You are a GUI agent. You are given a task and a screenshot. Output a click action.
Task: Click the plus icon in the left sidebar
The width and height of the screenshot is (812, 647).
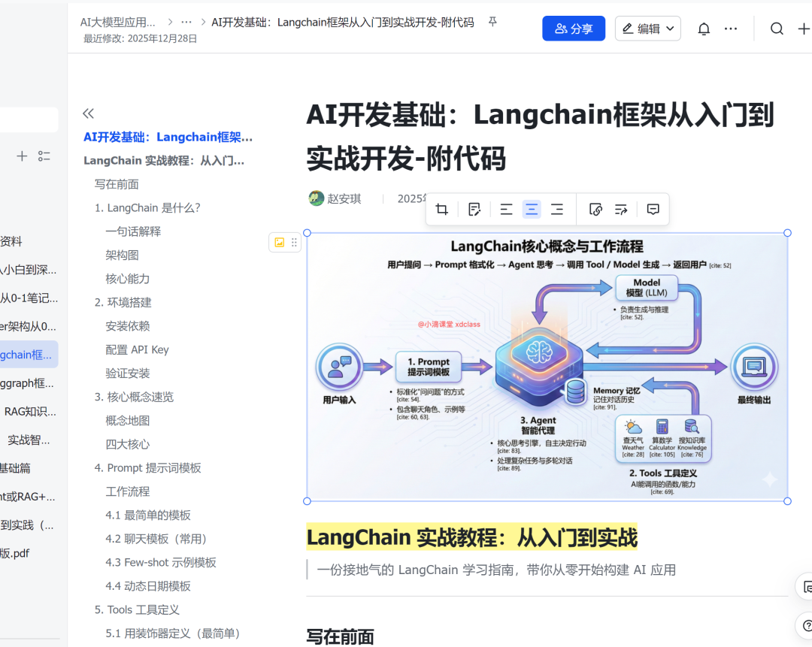click(22, 156)
